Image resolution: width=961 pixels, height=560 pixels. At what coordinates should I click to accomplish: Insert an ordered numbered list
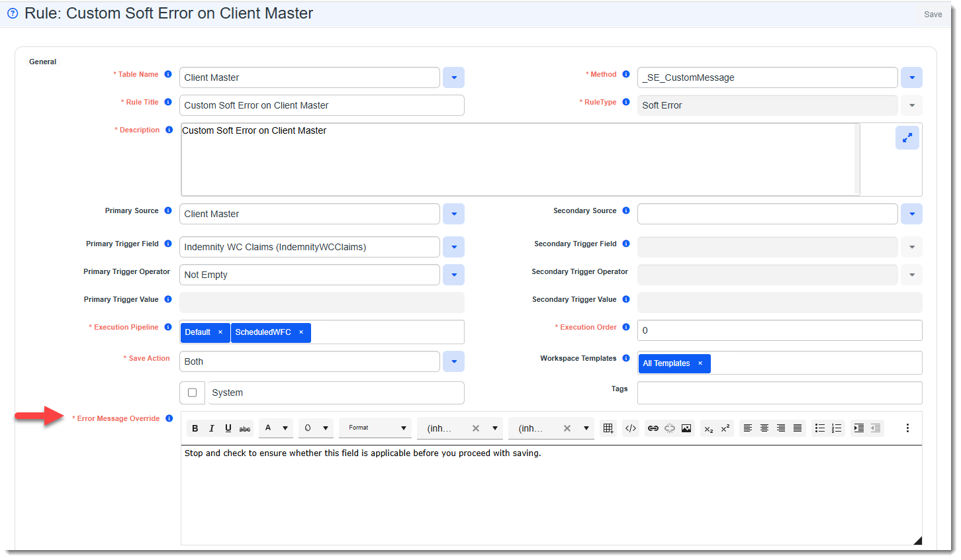click(837, 428)
